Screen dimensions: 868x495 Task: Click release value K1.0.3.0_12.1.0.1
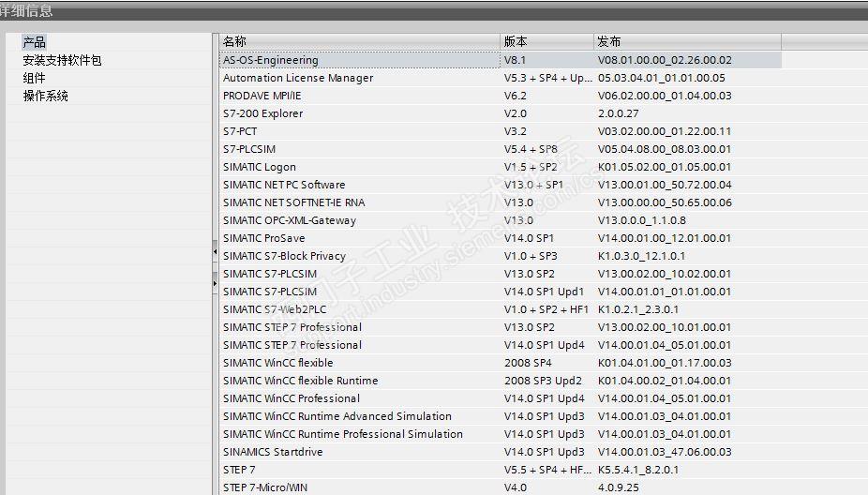(x=641, y=256)
